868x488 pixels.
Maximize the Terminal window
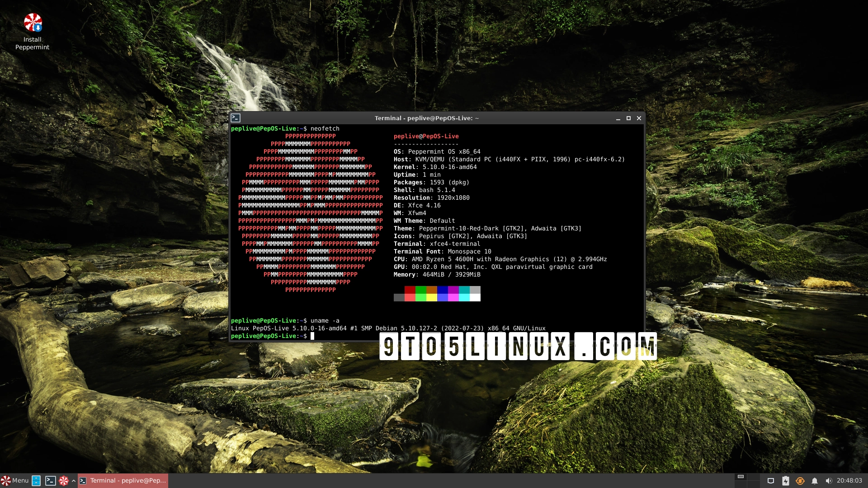(628, 118)
